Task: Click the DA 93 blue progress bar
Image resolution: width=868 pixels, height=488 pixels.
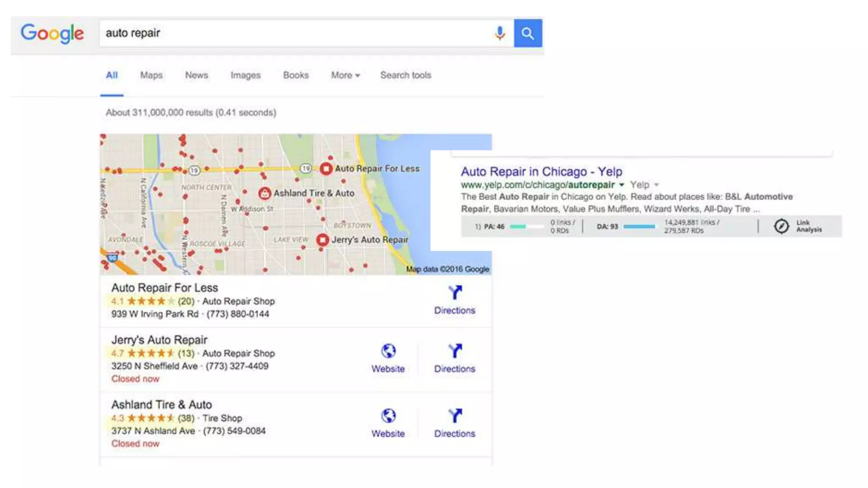Action: (x=639, y=227)
